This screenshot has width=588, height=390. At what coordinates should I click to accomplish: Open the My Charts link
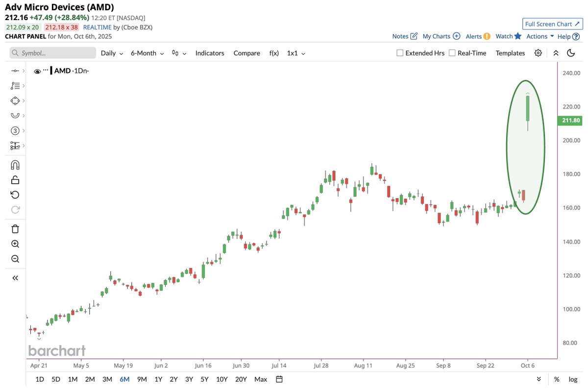pos(441,36)
